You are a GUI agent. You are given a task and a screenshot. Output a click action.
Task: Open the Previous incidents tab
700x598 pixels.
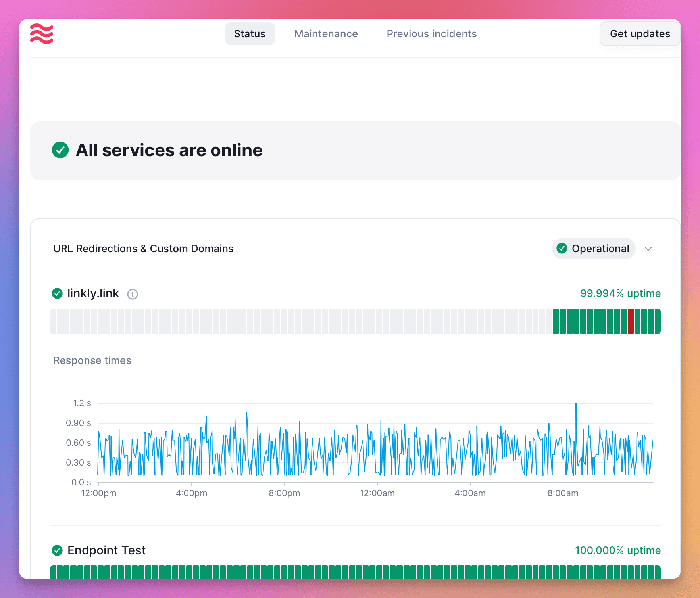[x=431, y=34]
